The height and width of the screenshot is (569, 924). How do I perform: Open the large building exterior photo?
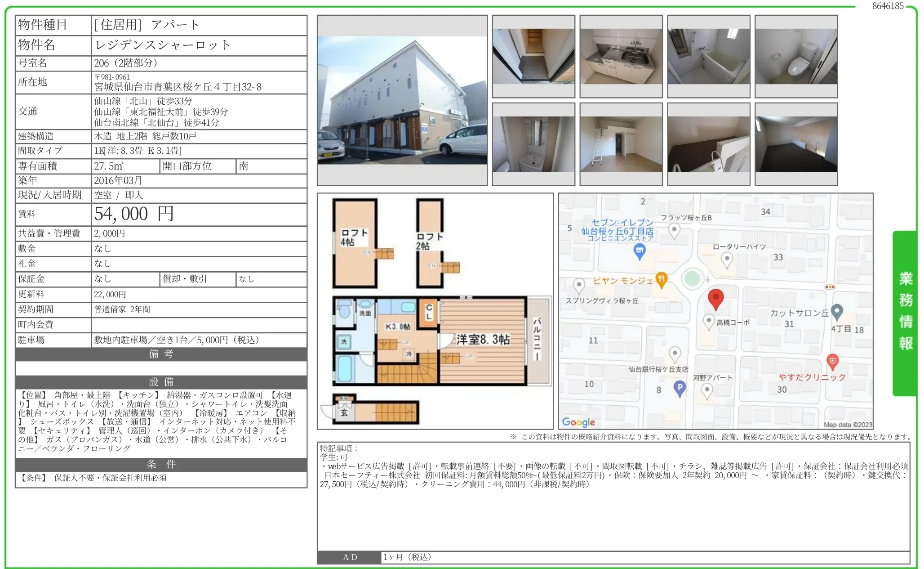pyautogui.click(x=402, y=100)
